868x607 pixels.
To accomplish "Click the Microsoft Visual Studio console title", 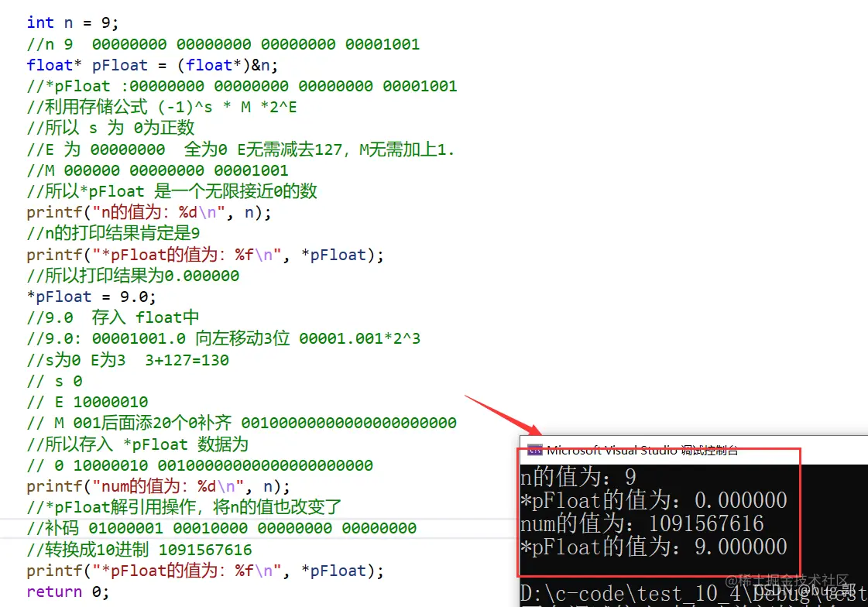I will (x=642, y=450).
